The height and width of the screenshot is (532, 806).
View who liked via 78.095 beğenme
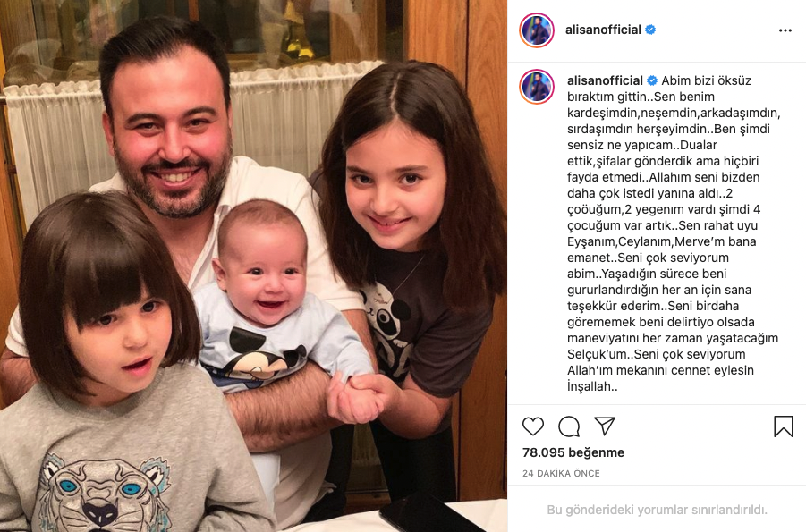click(x=573, y=452)
